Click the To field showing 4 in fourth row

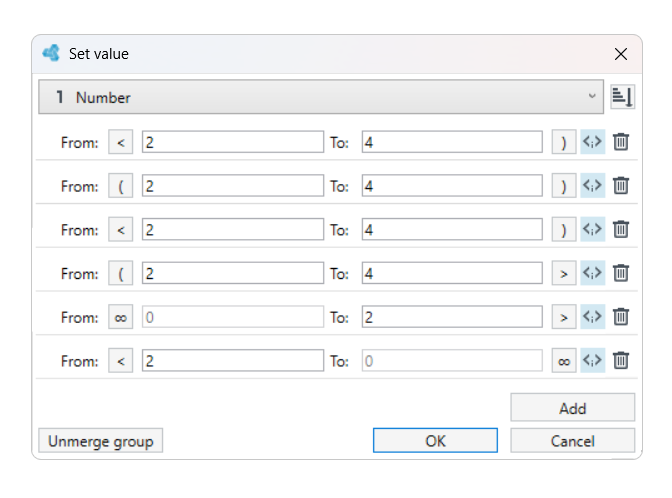point(452,273)
